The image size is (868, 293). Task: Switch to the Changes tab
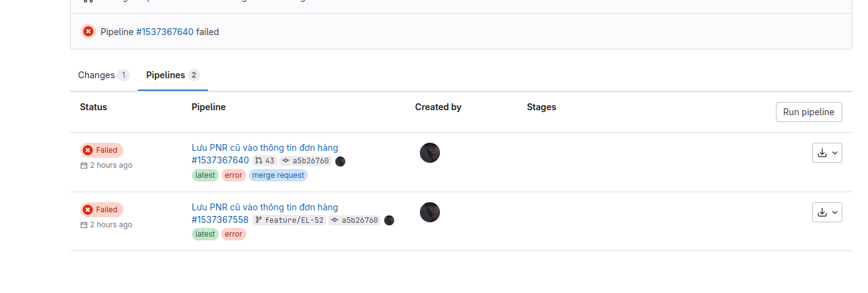pos(103,75)
